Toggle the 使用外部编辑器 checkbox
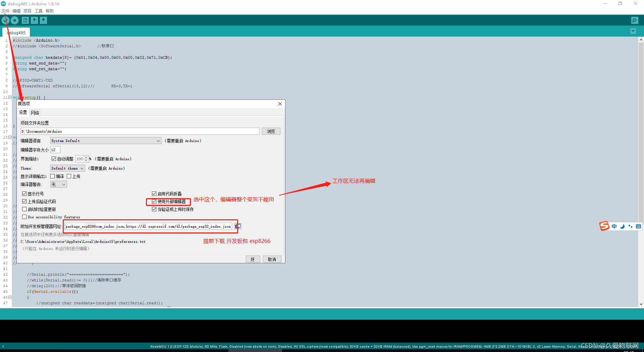Image resolution: width=644 pixels, height=352 pixels. pos(154,202)
